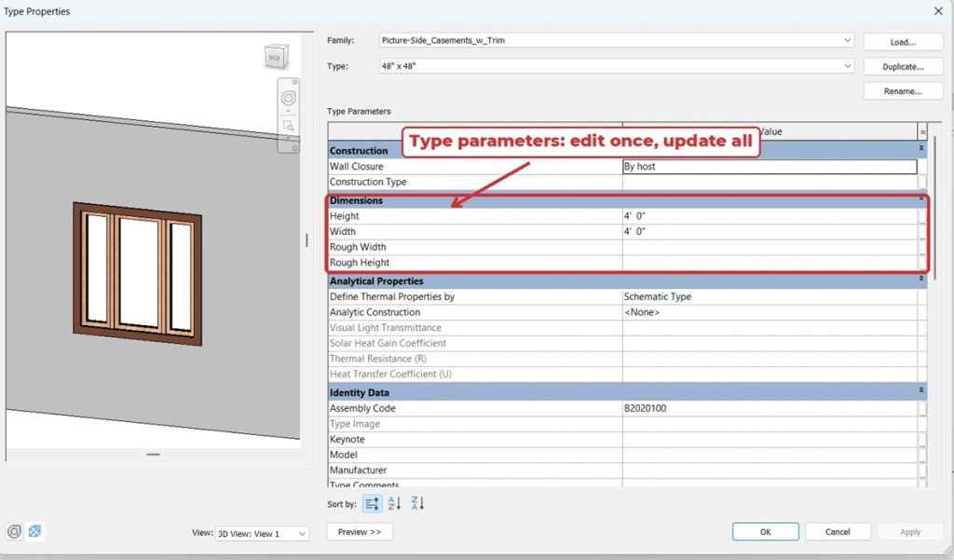Toggle the associate button beside Height
The image size is (954, 560).
(x=922, y=216)
